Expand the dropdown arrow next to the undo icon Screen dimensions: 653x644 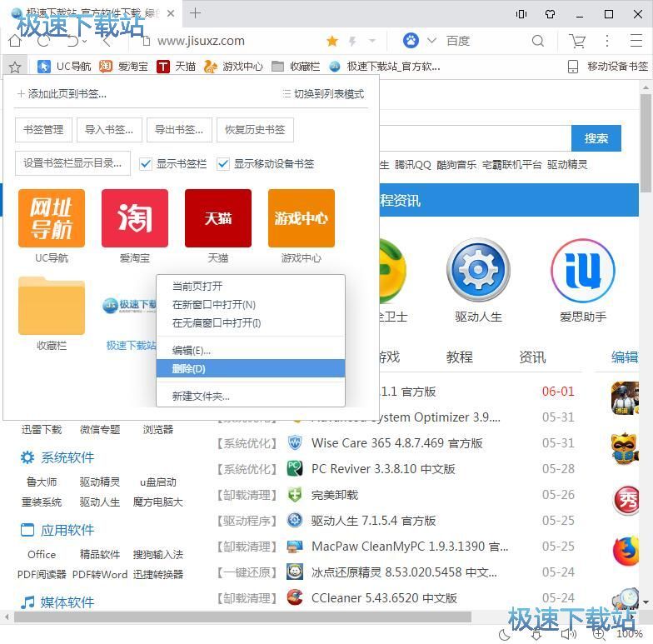[x=85, y=42]
